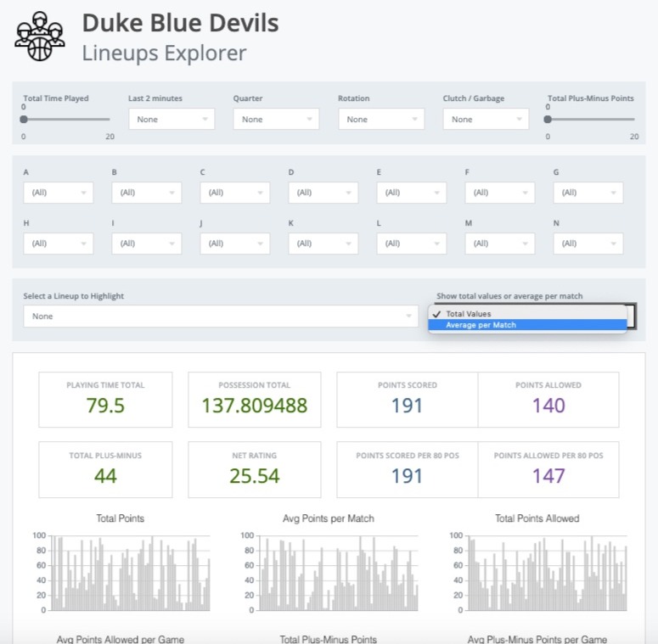Open the Clutch / Garbage dropdown
The width and height of the screenshot is (658, 644).
(486, 120)
